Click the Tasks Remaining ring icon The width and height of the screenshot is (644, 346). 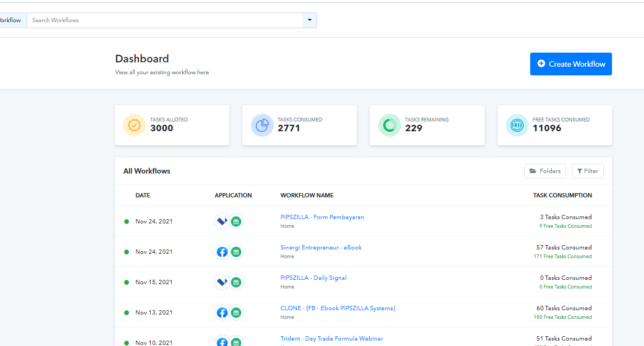tap(389, 125)
